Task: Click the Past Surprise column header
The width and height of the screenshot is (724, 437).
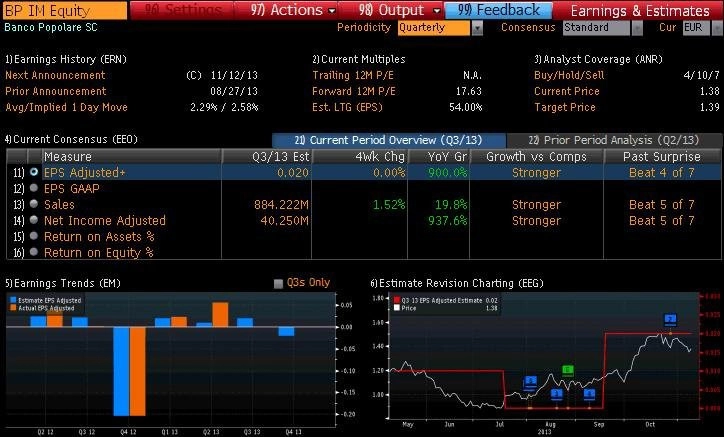Action: [662, 157]
